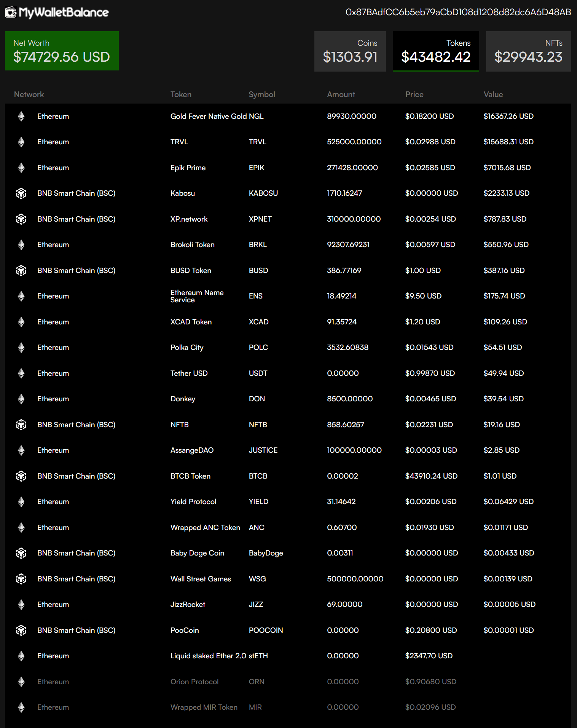This screenshot has height=728, width=577.
Task: Click Ethereum icon in XCAD Token row
Action: pyautogui.click(x=21, y=322)
